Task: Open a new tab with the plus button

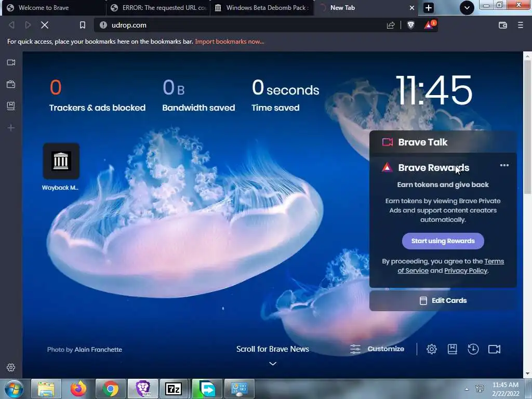Action: click(x=429, y=8)
